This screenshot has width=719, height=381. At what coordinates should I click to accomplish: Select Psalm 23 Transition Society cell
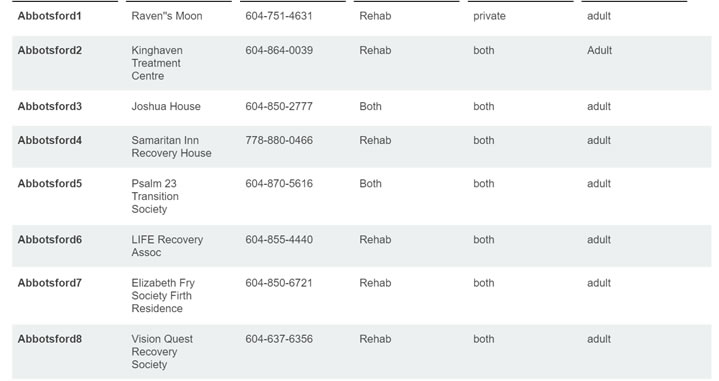(x=155, y=196)
